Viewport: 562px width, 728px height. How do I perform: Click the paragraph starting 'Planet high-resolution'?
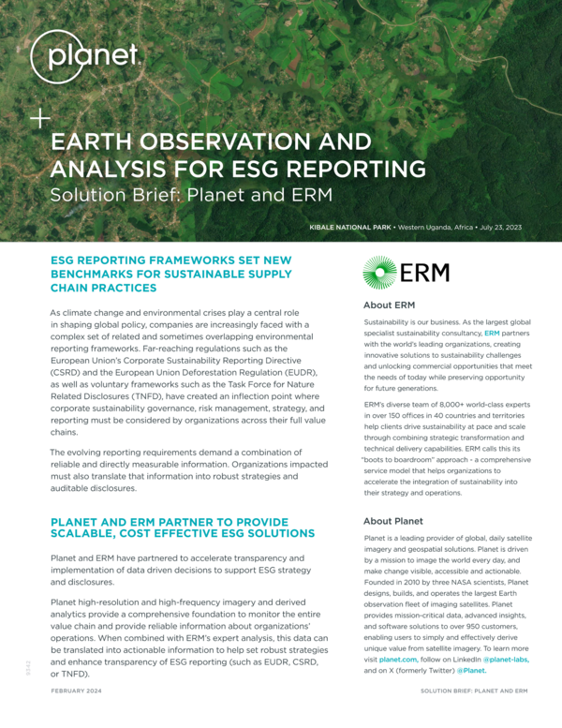point(189,638)
